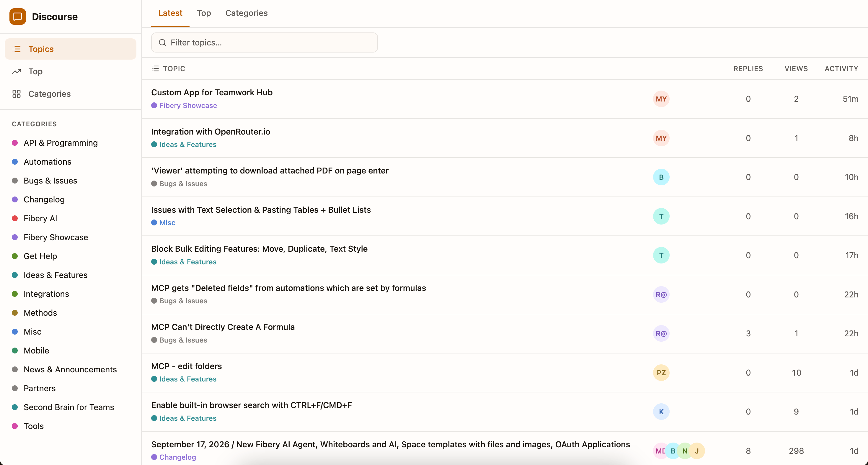Image resolution: width=868 pixels, height=465 pixels.
Task: Open topic MCP Can't Directly Create A Formula
Action: coord(223,327)
